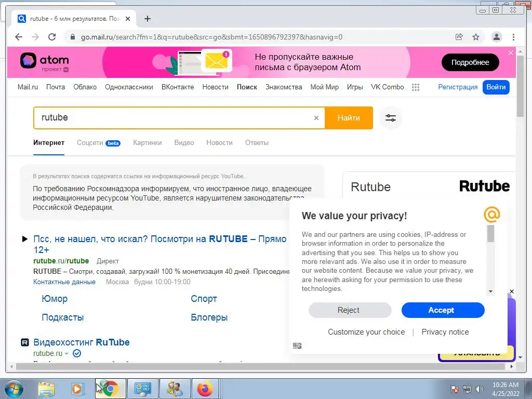This screenshot has height=399, width=532.
Task: Open the Подкасты sitelink
Action: [x=63, y=317]
